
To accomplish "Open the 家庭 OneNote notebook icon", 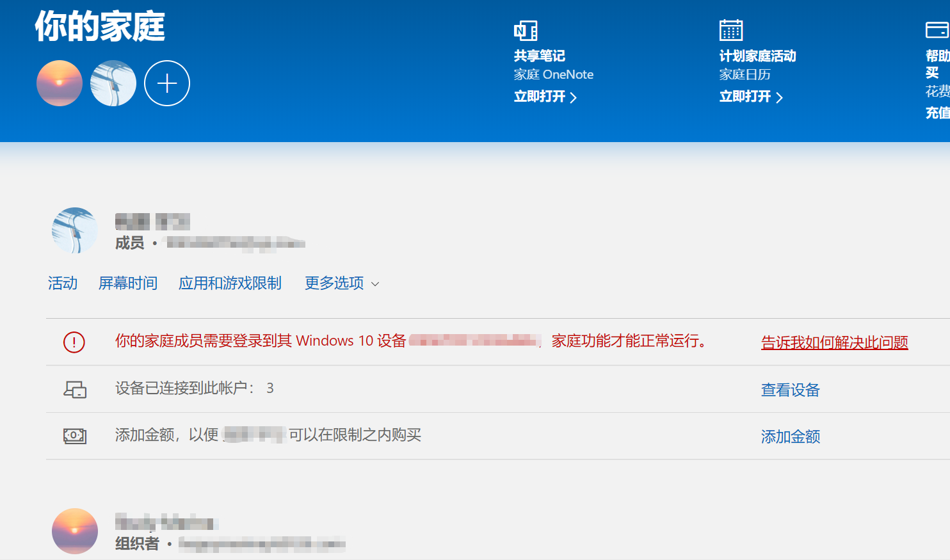I will pyautogui.click(x=525, y=29).
